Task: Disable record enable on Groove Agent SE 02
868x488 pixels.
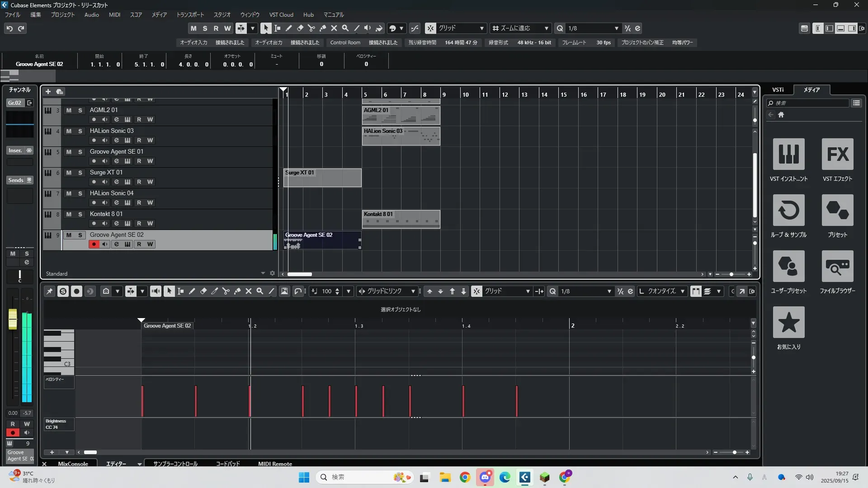Action: [x=94, y=244]
